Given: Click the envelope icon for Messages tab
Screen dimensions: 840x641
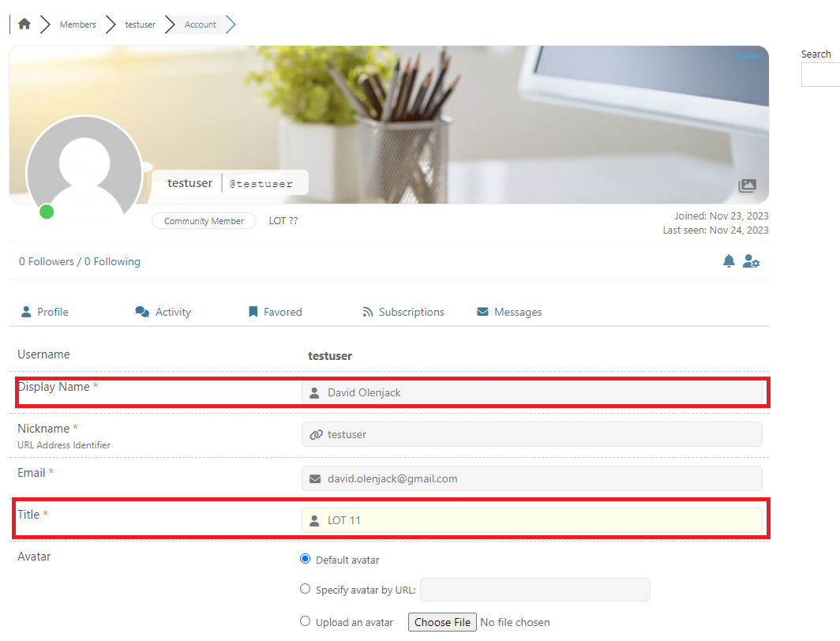Looking at the screenshot, I should 482,312.
